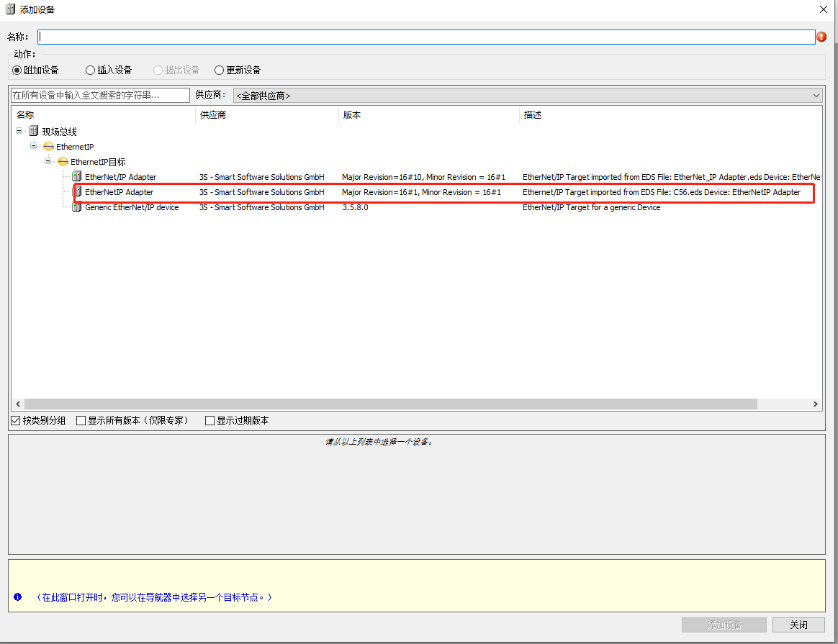Click the 添加设备 button
Image resolution: width=838 pixels, height=644 pixels.
pos(724,625)
